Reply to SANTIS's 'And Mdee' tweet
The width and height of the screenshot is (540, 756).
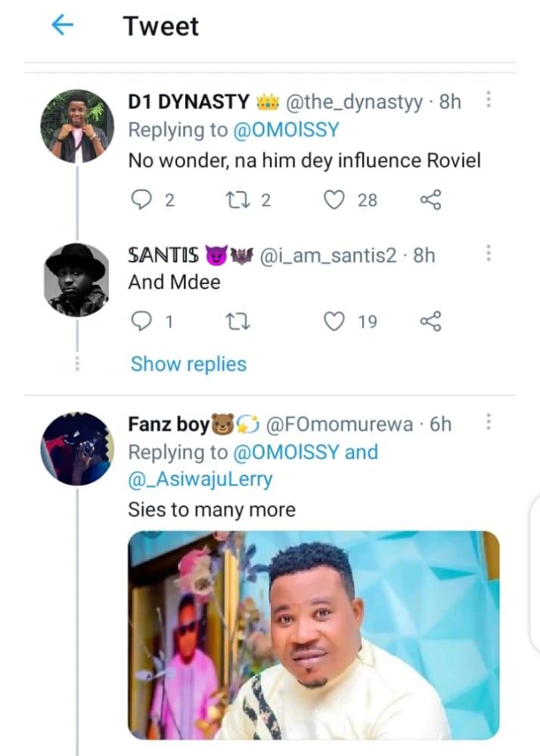click(x=141, y=322)
